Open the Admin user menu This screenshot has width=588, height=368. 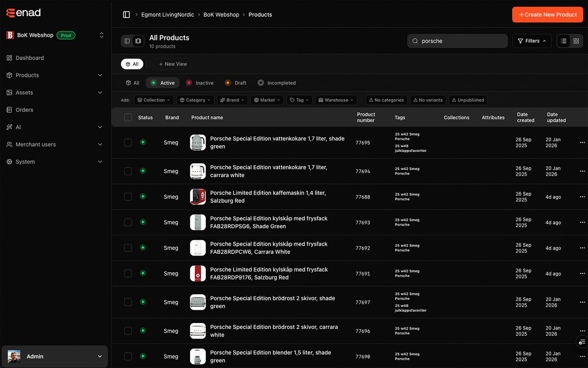pos(55,356)
